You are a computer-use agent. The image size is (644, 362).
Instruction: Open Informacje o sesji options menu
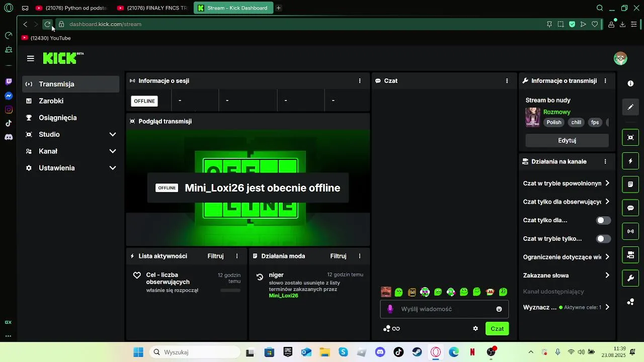coord(360,80)
